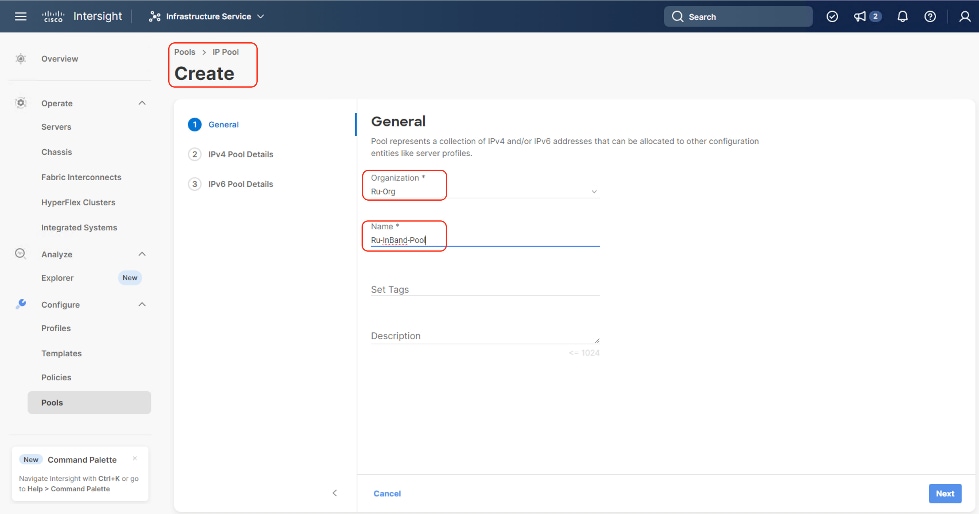
Task: Open the notifications bell
Action: pos(903,16)
